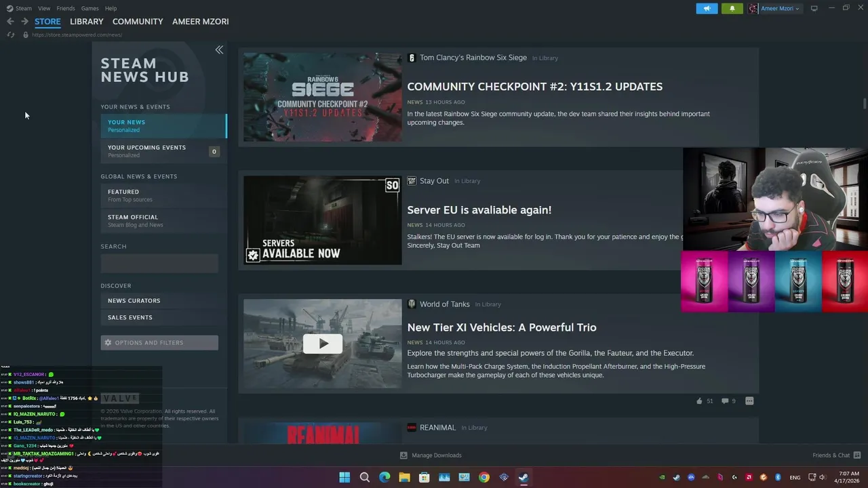Switch to the COMMUNITY tab

[x=138, y=22]
